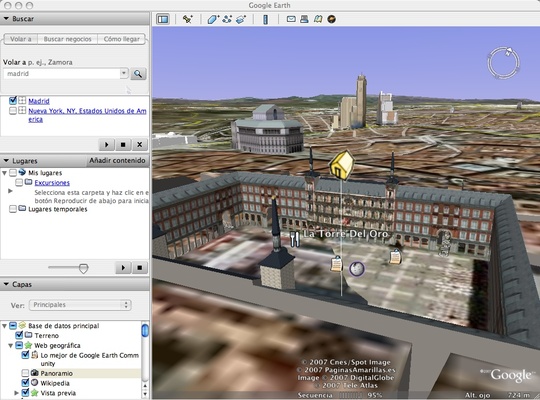Screen dimensions: 540x400
Task: Click La Torre Del Oro label on map
Action: tap(345, 234)
